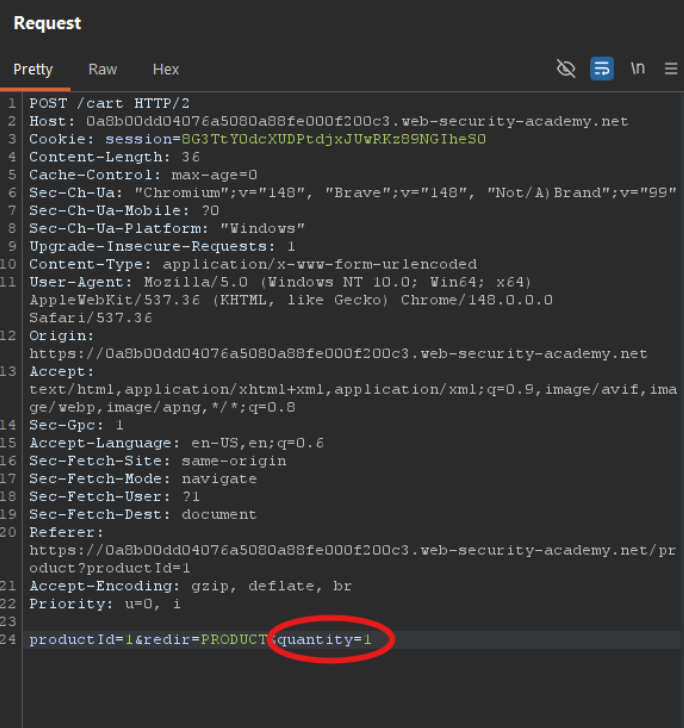
Task: Click the Cache-Control: max-age=0 line
Action: pyautogui.click(x=143, y=175)
